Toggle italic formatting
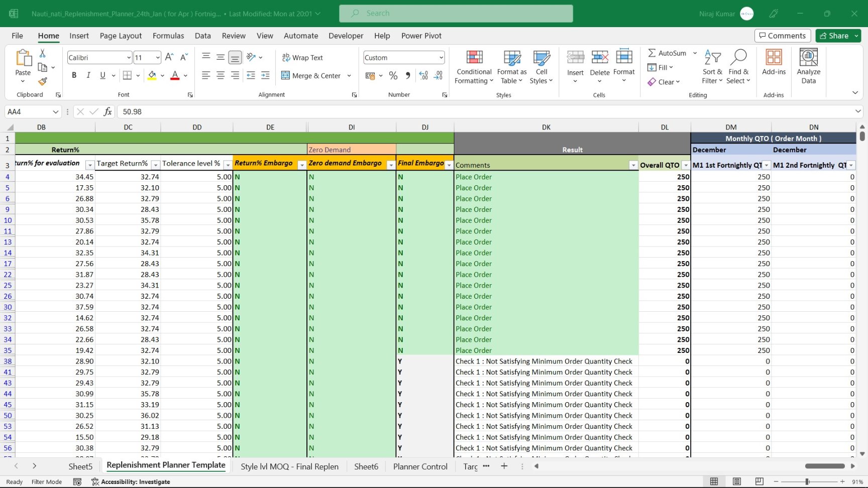 tap(88, 75)
